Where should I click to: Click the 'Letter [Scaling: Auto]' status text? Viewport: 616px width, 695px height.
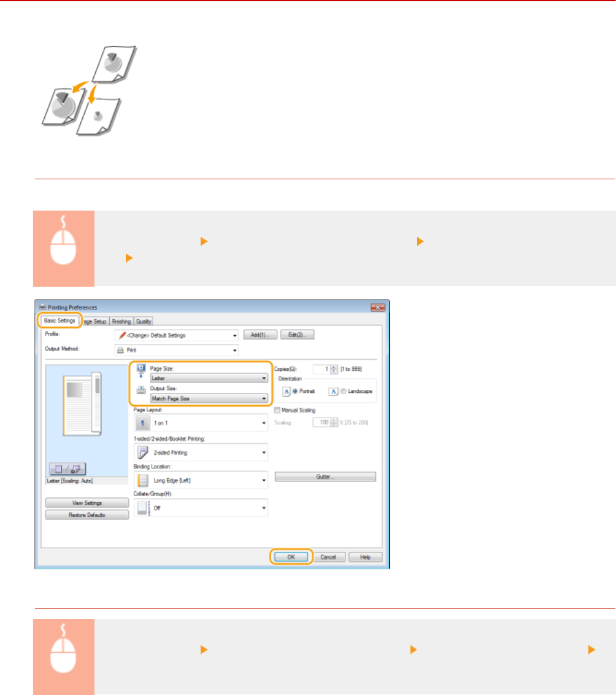(70, 481)
